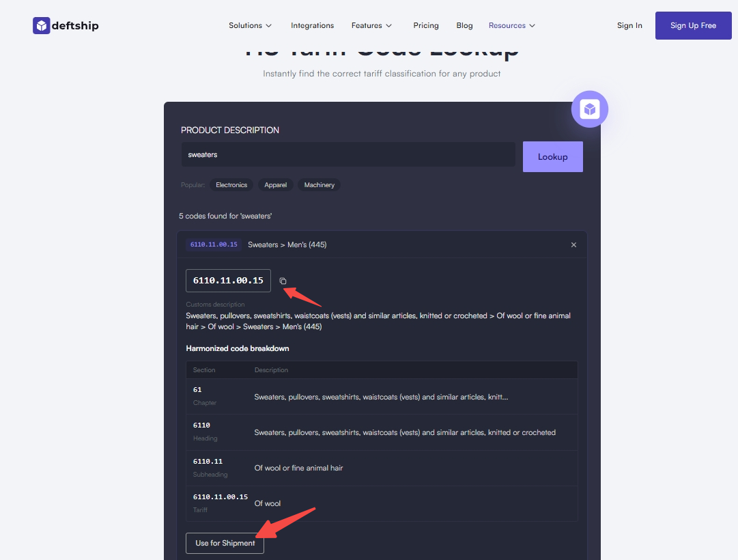Screen dimensions: 738x560
Task: Click the floating purple box icon
Action: click(x=589, y=109)
